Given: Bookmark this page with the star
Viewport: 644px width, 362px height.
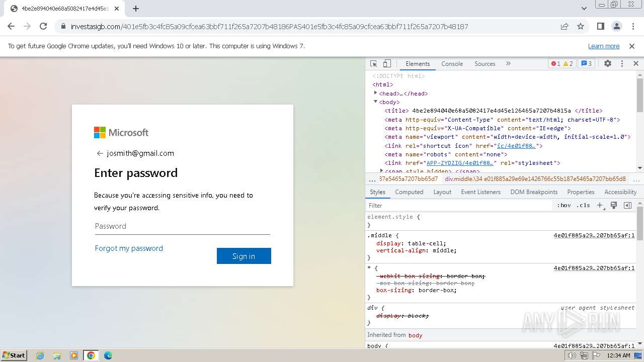Looking at the screenshot, I should coord(581,27).
